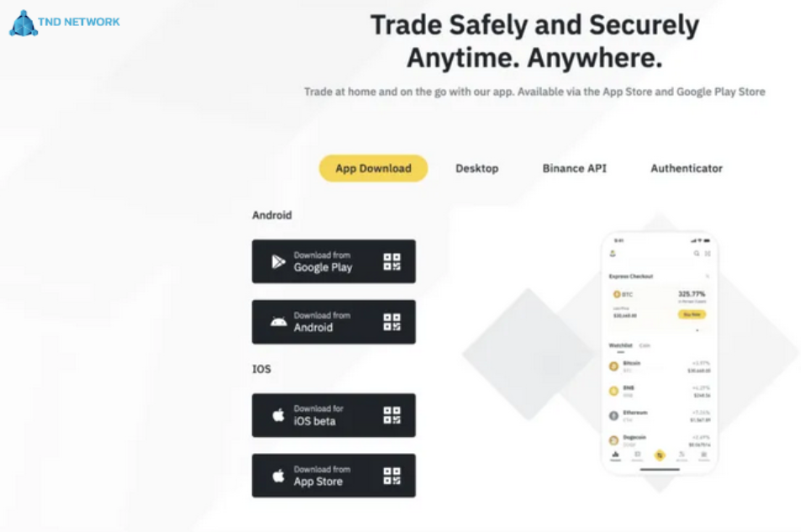Screen dimensions: 805x532
Task: Tap the Bitcoin coin icon in watchlist
Action: [x=613, y=366]
